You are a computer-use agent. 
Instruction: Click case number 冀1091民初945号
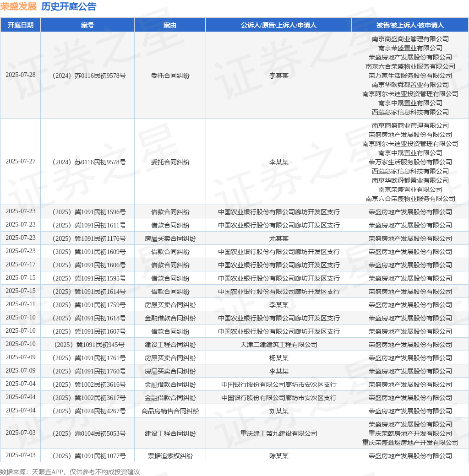(89, 345)
